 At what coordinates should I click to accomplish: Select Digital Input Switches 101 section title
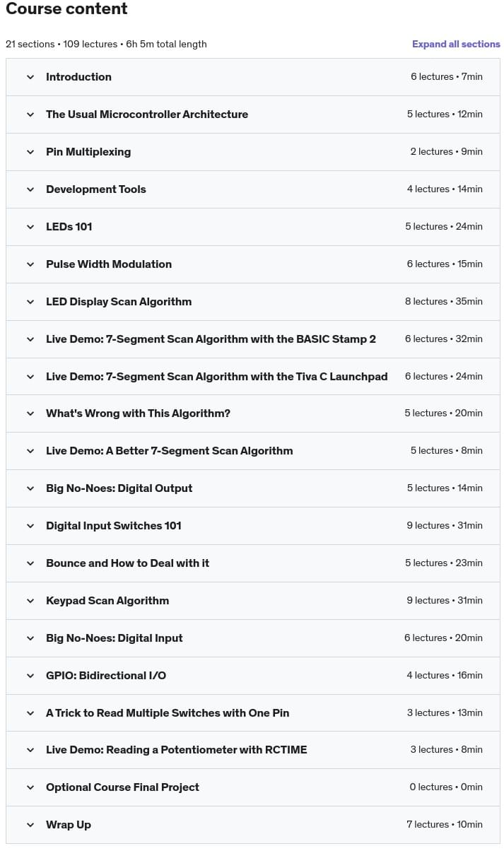[x=114, y=526]
